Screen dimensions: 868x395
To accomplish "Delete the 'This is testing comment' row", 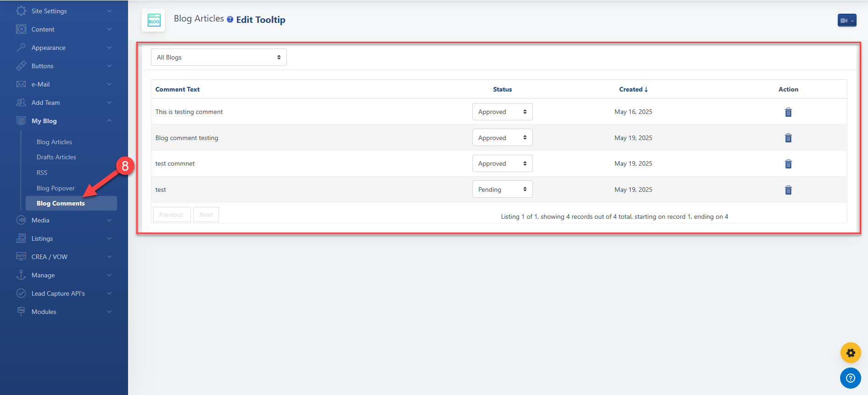I will (x=788, y=112).
